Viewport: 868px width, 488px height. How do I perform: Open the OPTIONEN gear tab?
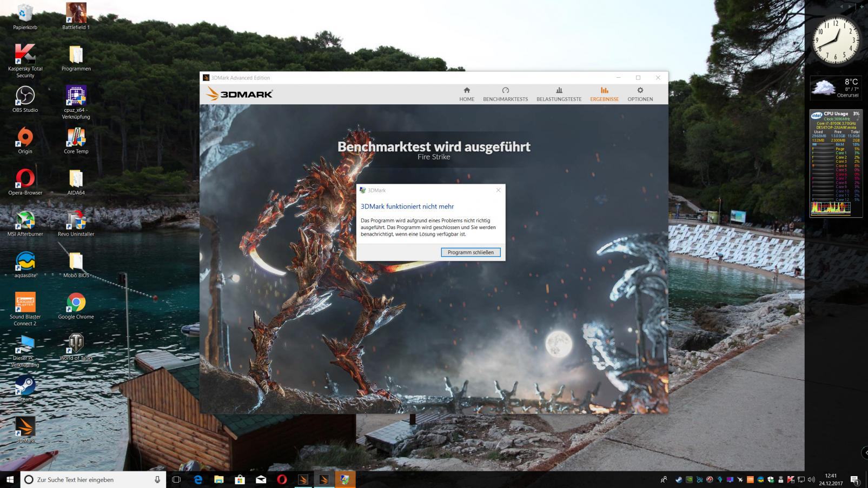[640, 94]
